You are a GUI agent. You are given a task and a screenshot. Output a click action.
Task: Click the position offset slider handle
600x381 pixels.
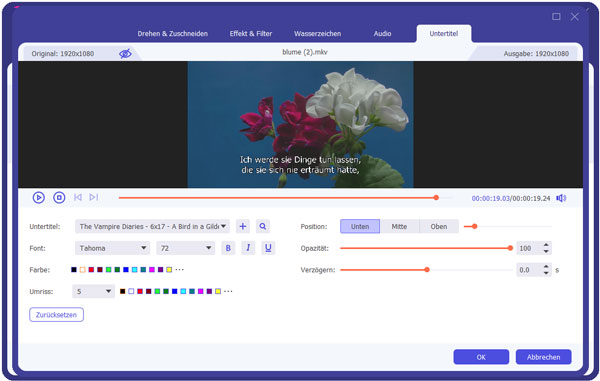pyautogui.click(x=474, y=226)
